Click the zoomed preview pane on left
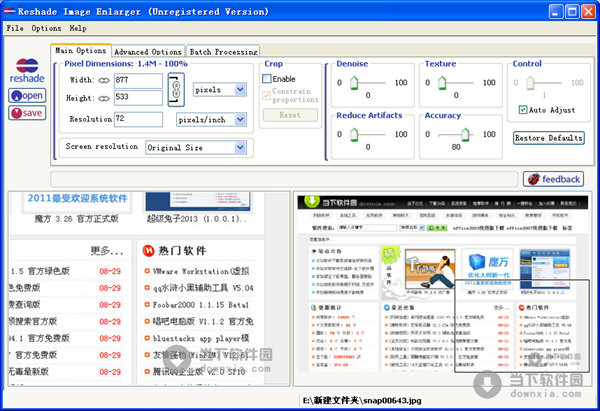The width and height of the screenshot is (600, 411). pyautogui.click(x=149, y=289)
